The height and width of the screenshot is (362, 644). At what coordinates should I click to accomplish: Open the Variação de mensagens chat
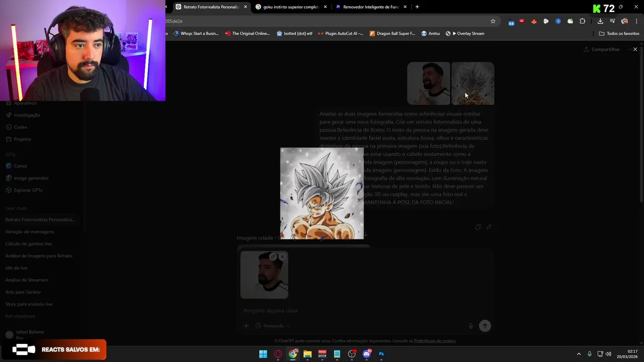tap(30, 232)
